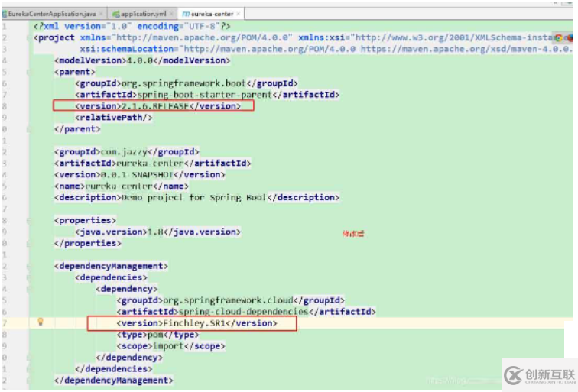Screen dimensions: 578x392
Task: Click the closing parent tag
Action: click(77, 129)
